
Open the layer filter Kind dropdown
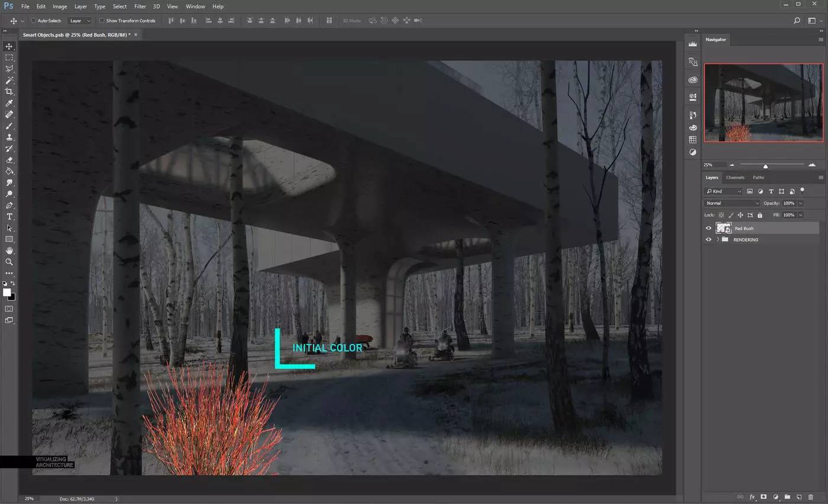click(723, 191)
